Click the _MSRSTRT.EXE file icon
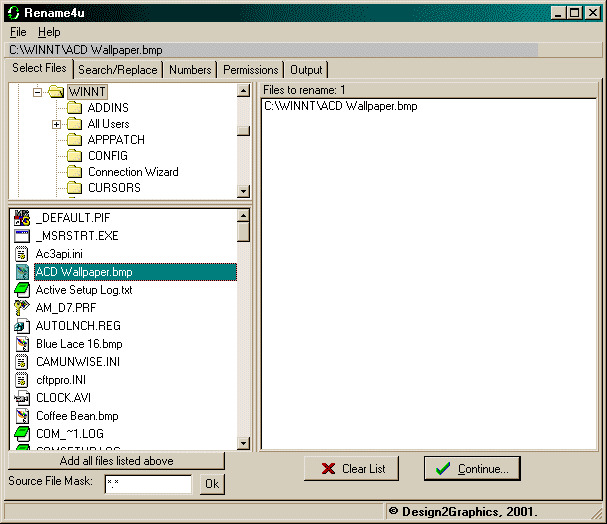 (22, 236)
